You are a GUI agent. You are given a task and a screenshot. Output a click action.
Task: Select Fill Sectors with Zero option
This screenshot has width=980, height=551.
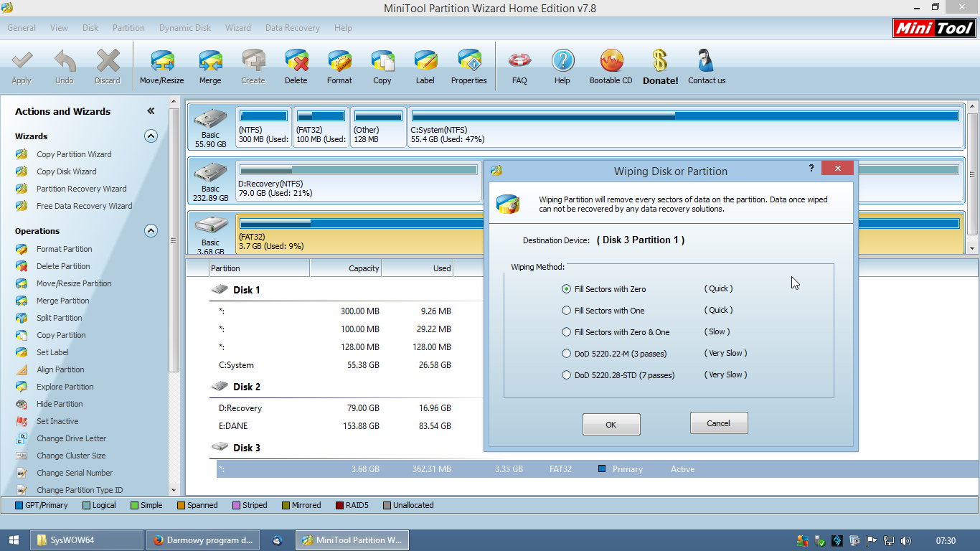(x=604, y=289)
